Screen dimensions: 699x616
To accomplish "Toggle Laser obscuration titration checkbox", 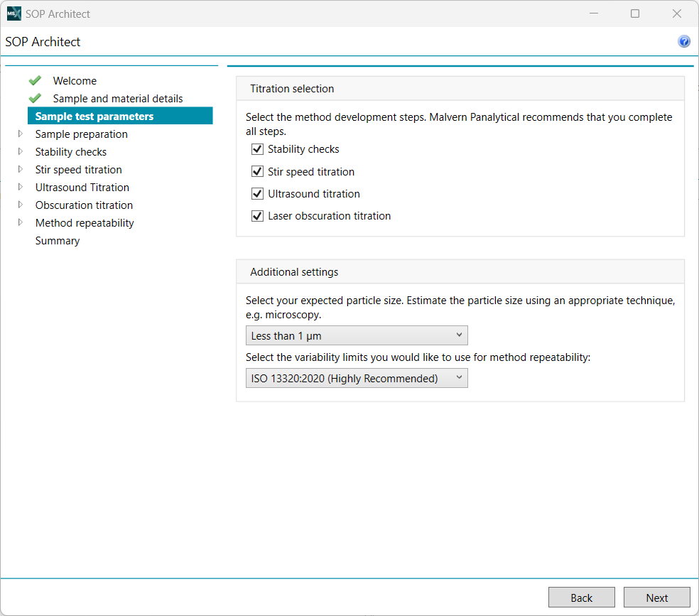I will (258, 216).
